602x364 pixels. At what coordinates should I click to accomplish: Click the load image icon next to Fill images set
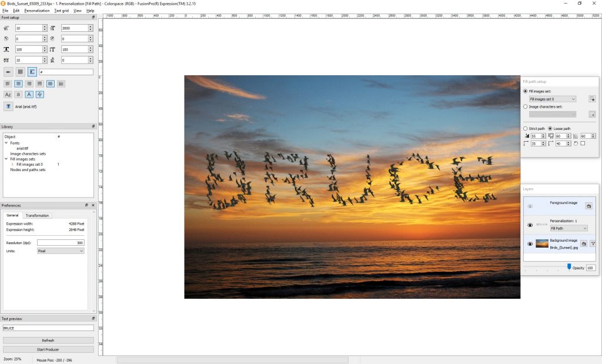click(x=592, y=99)
